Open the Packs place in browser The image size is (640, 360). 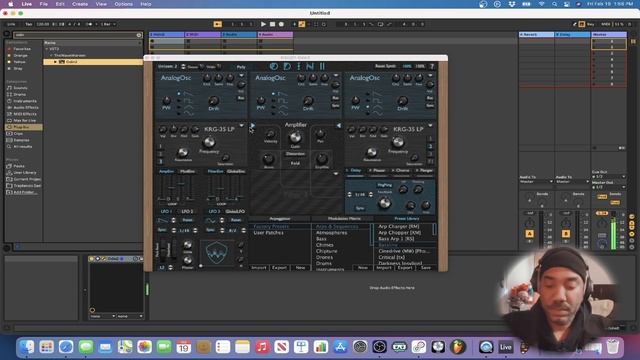[19, 166]
